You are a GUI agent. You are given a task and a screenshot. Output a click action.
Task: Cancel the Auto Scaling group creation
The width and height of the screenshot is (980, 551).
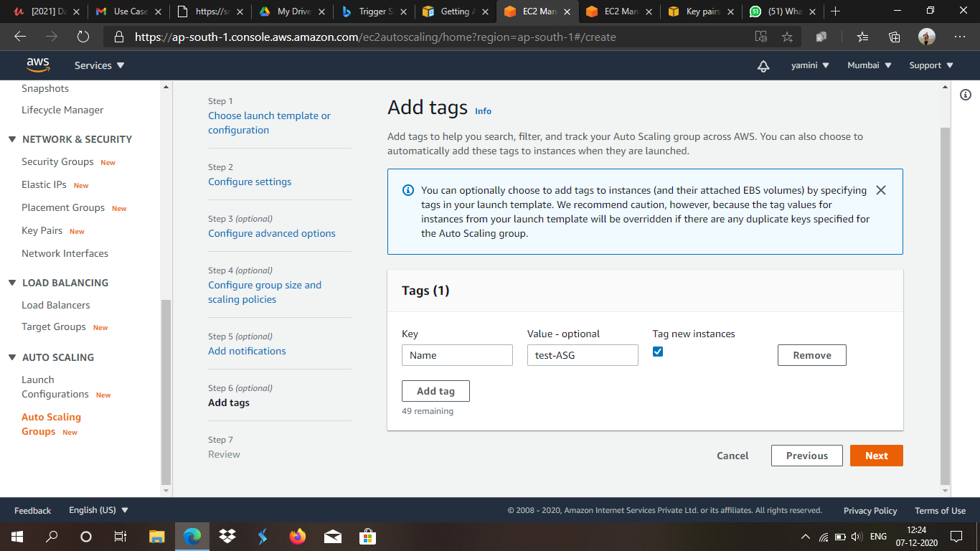click(x=732, y=456)
